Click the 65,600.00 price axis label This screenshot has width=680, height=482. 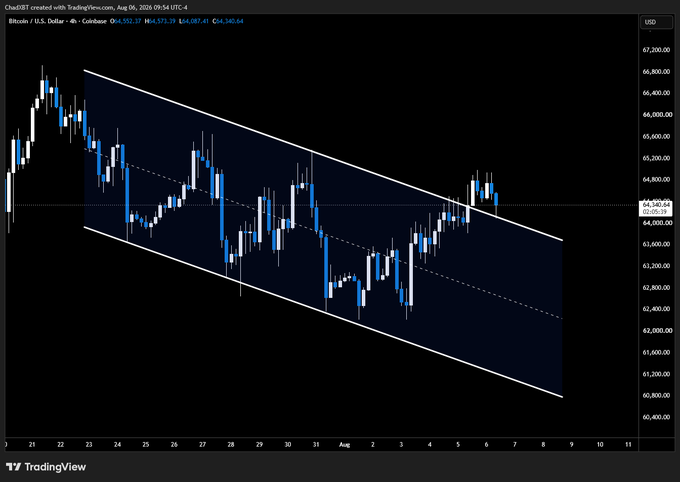point(656,136)
